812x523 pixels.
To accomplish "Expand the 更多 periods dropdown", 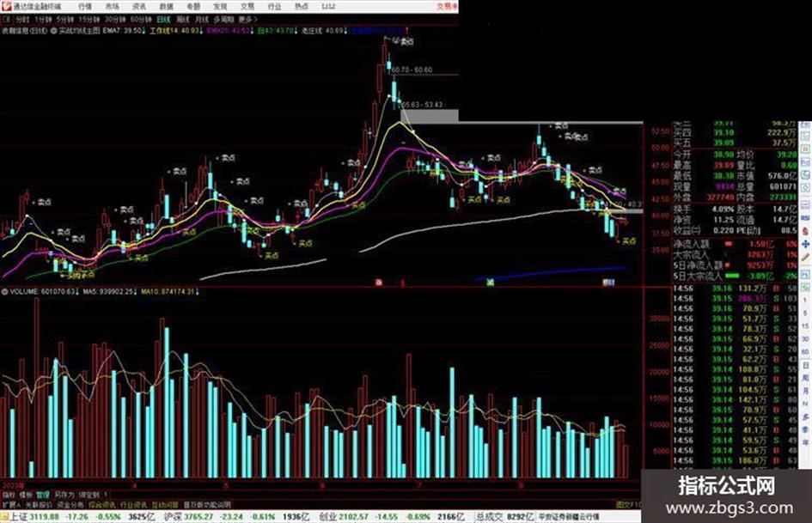I will click(x=247, y=20).
